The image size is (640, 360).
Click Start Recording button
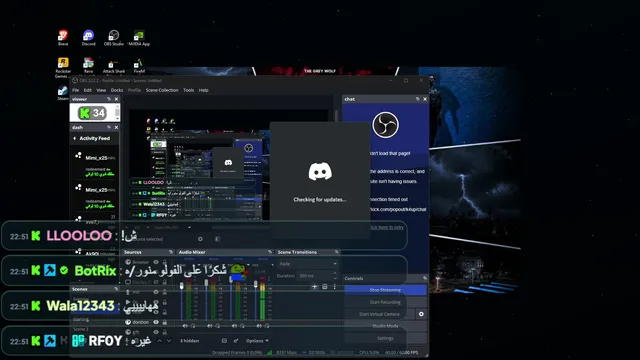pos(385,302)
